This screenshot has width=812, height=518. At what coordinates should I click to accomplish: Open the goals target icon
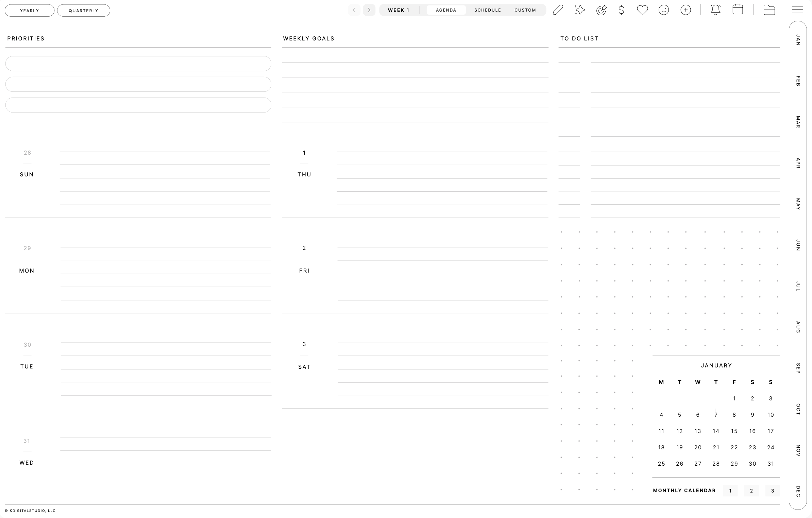(x=601, y=10)
